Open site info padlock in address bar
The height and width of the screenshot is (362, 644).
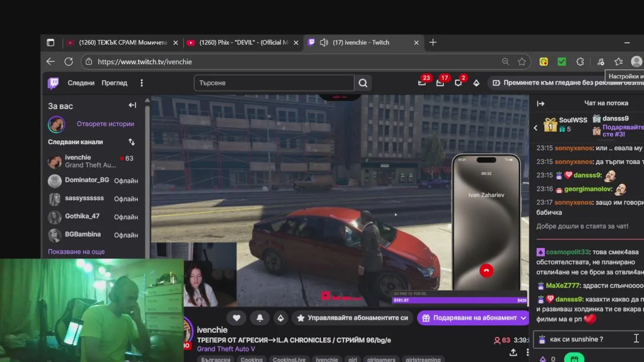(89, 61)
